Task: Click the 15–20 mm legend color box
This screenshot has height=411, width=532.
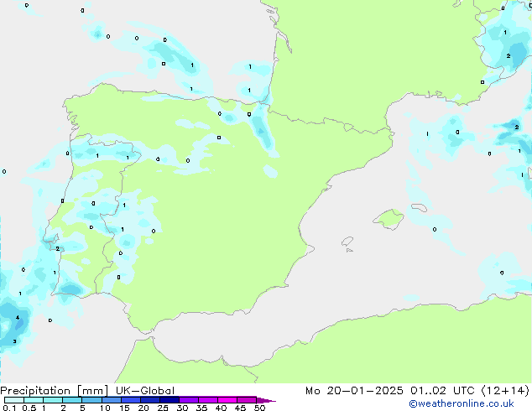Action: [x=130, y=400]
